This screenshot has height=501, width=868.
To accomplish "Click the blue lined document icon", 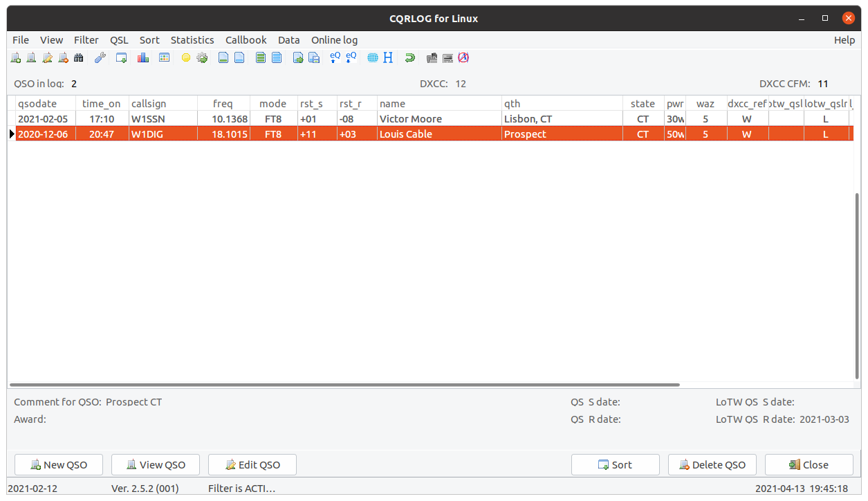I will point(277,58).
